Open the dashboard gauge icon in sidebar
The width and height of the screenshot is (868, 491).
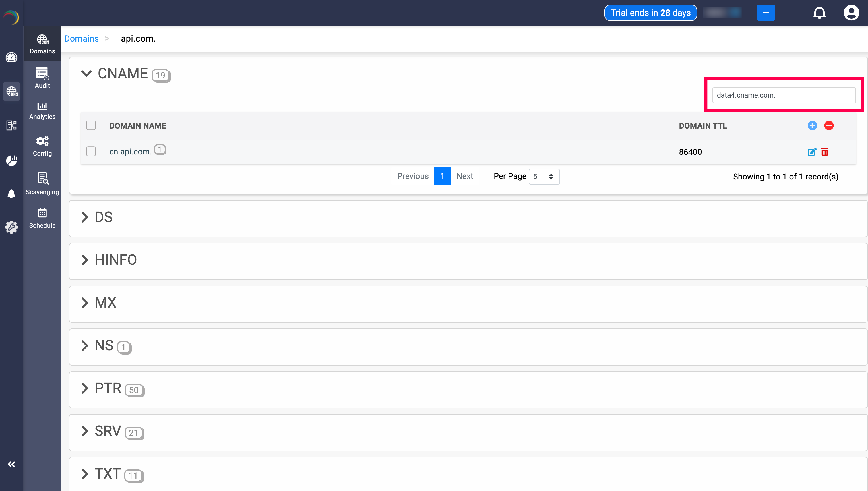pyautogui.click(x=11, y=57)
